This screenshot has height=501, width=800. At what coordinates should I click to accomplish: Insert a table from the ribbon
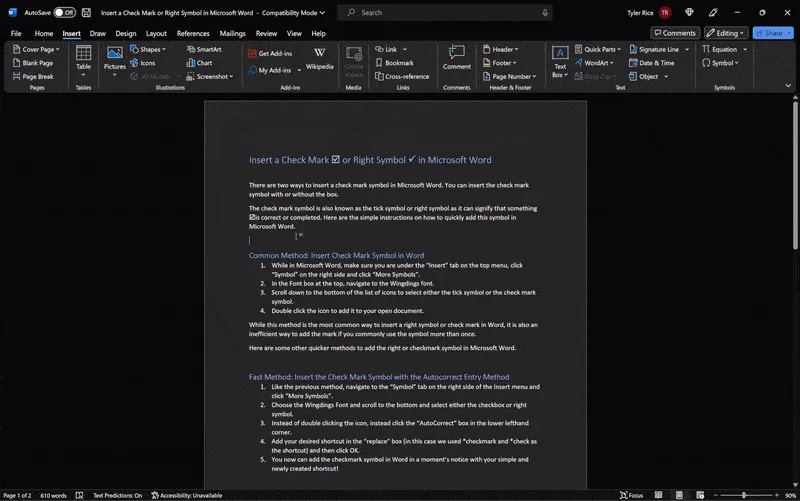83,59
